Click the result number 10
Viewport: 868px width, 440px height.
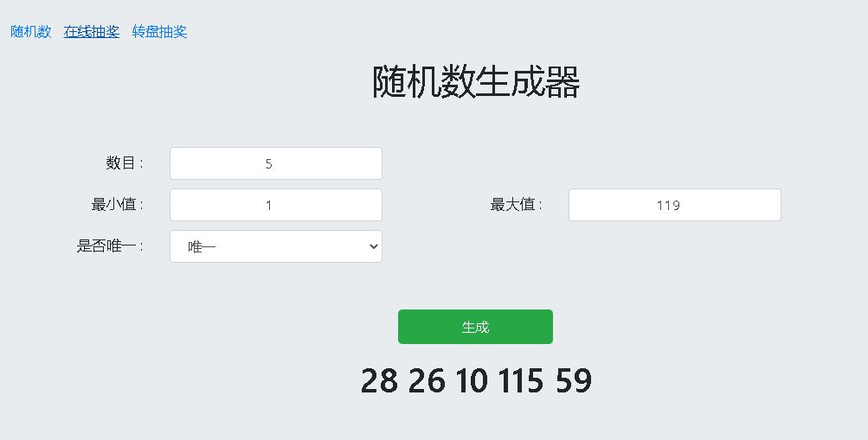tap(472, 380)
